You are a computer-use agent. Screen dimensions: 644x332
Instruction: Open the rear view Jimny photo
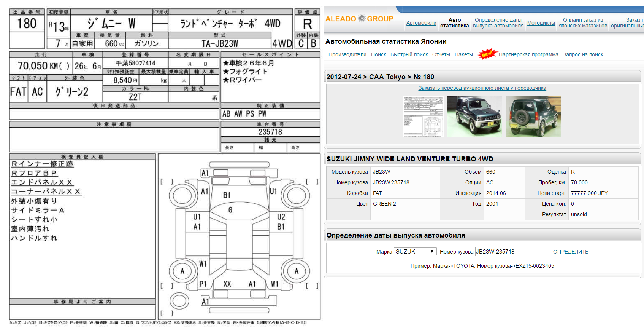point(533,117)
